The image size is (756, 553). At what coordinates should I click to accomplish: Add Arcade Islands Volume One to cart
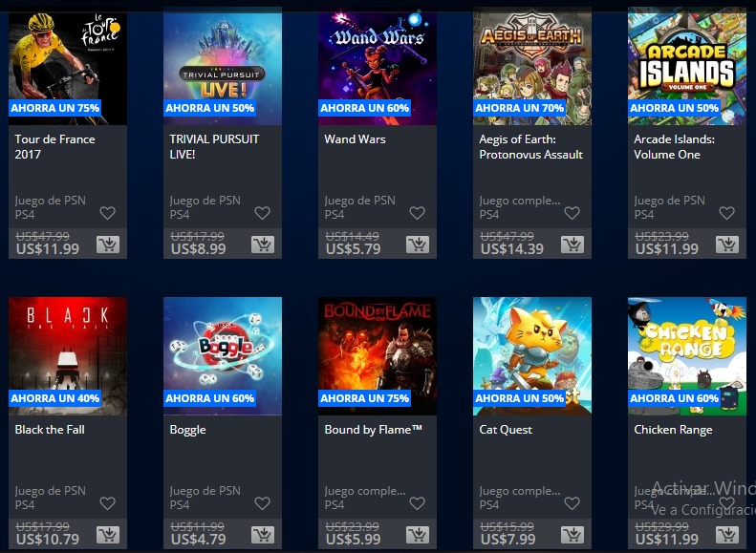point(727,245)
